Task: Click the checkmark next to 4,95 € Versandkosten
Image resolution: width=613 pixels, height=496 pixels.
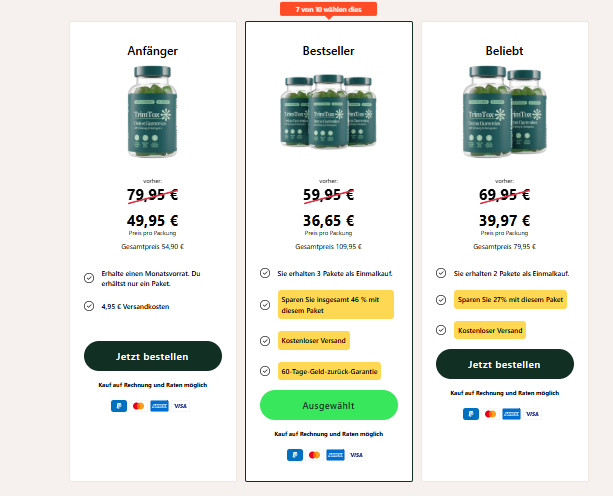Action: [x=89, y=306]
